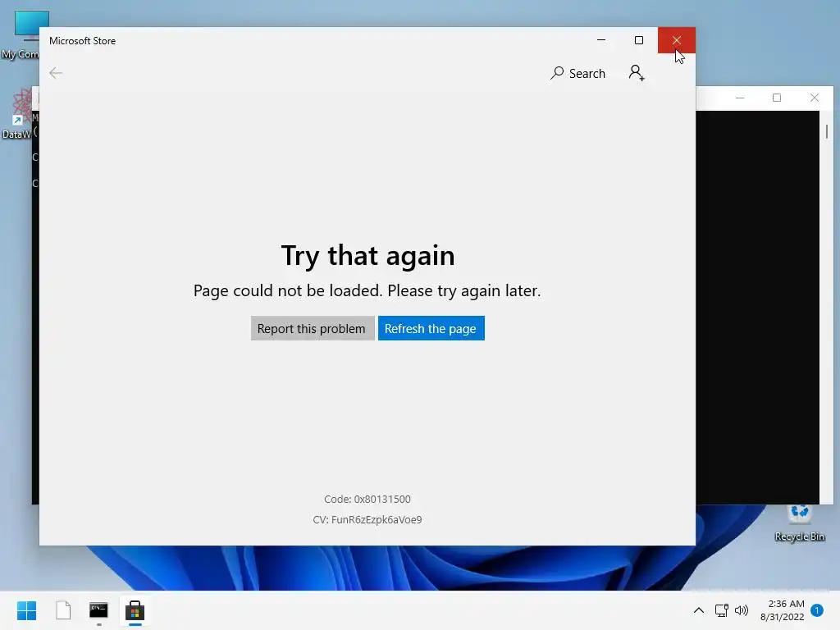Image resolution: width=840 pixels, height=630 pixels.
Task: Open network status tray icon
Action: tap(722, 610)
